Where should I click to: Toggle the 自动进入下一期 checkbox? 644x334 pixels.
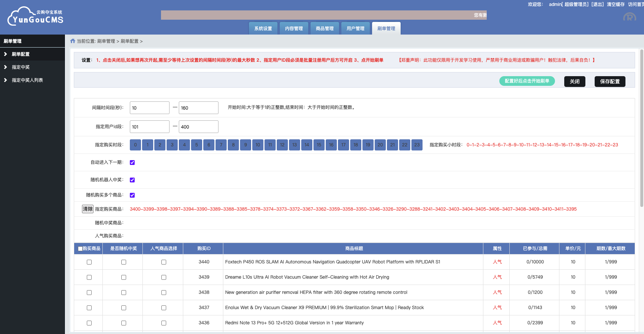pos(132,163)
